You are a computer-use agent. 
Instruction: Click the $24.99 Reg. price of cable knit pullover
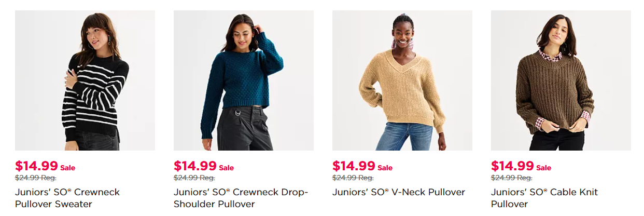512,178
